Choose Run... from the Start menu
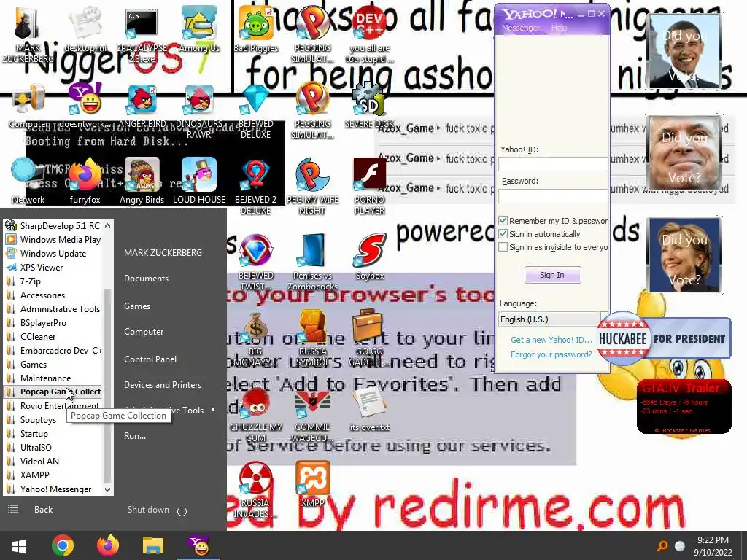 [135, 436]
